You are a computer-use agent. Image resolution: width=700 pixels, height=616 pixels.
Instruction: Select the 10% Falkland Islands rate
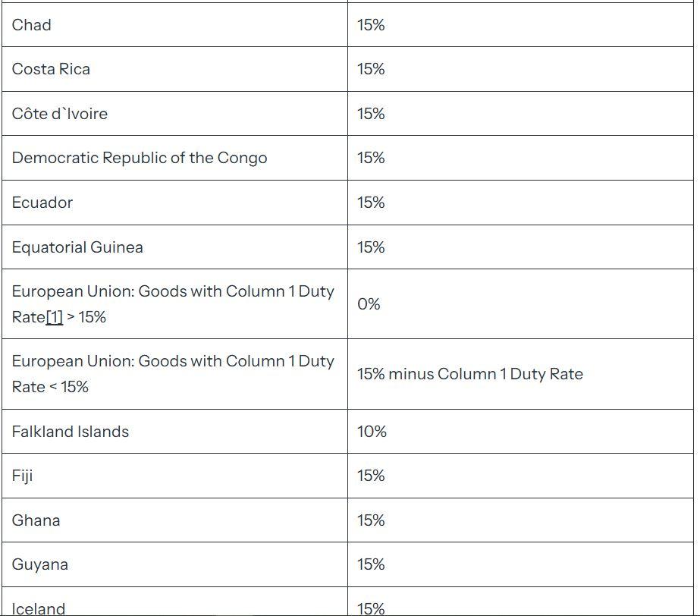[372, 432]
